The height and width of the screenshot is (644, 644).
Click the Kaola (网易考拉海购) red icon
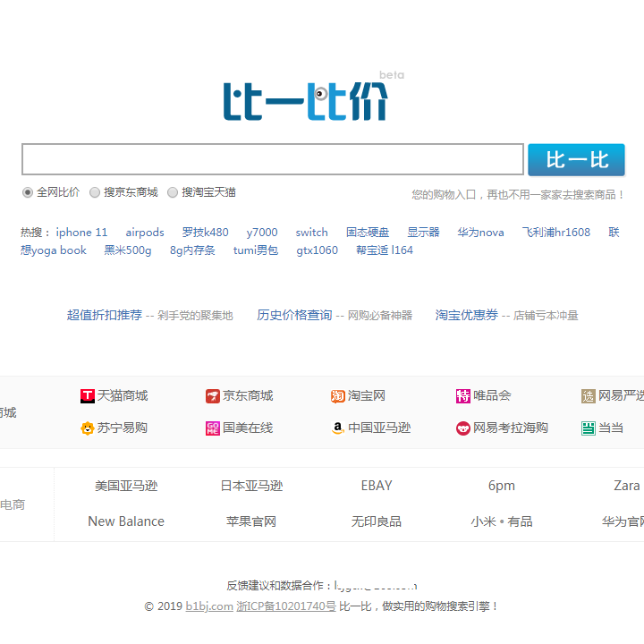coord(463,428)
